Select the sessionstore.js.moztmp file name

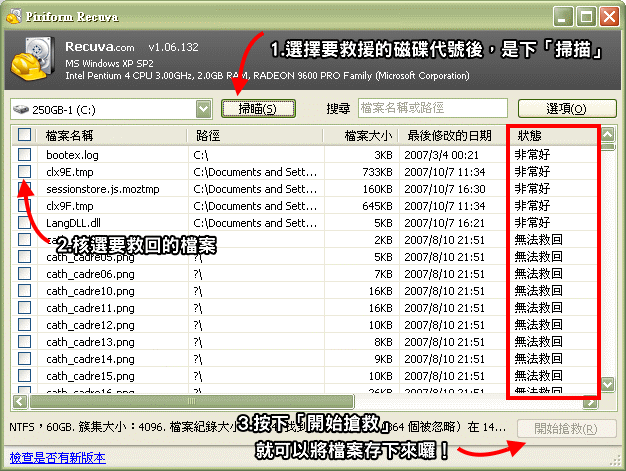[103, 189]
